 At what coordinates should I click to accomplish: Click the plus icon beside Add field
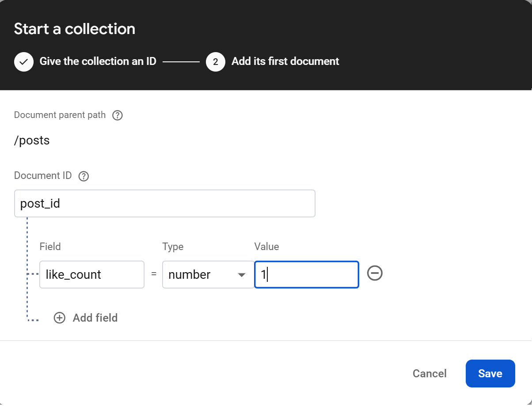tap(59, 318)
